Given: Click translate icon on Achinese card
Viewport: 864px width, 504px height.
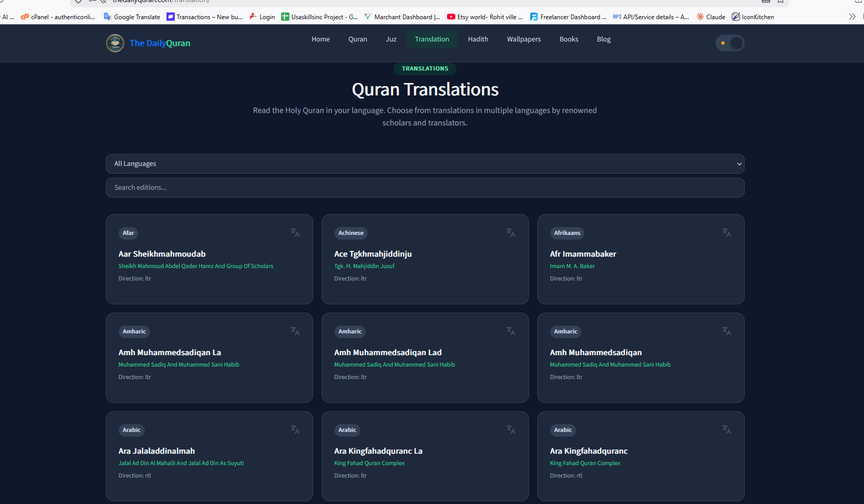Looking at the screenshot, I should 511,233.
